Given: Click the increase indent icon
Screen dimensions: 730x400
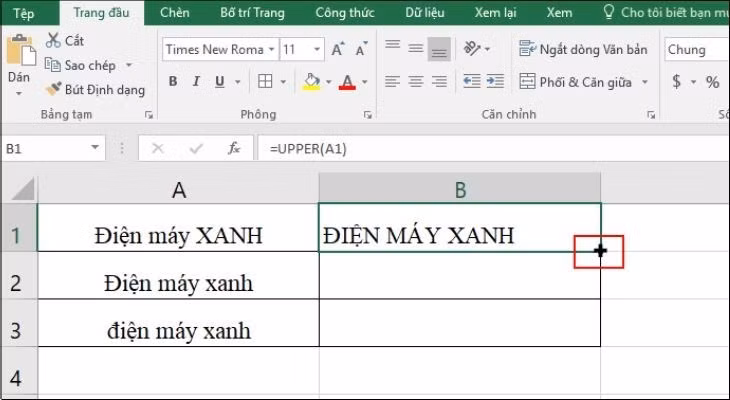Looking at the screenshot, I should point(495,82).
